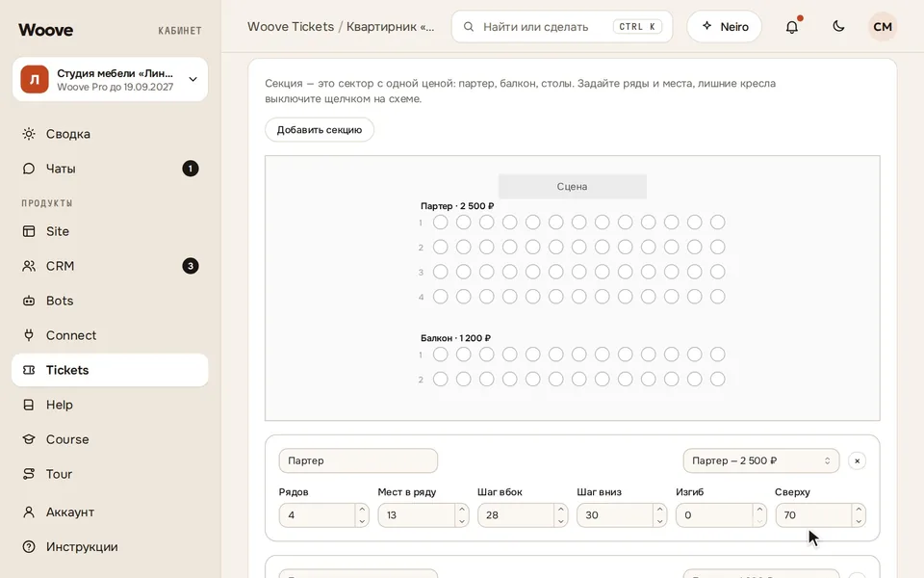
Task: Toggle last seat in Партер row 4
Action: tap(718, 297)
